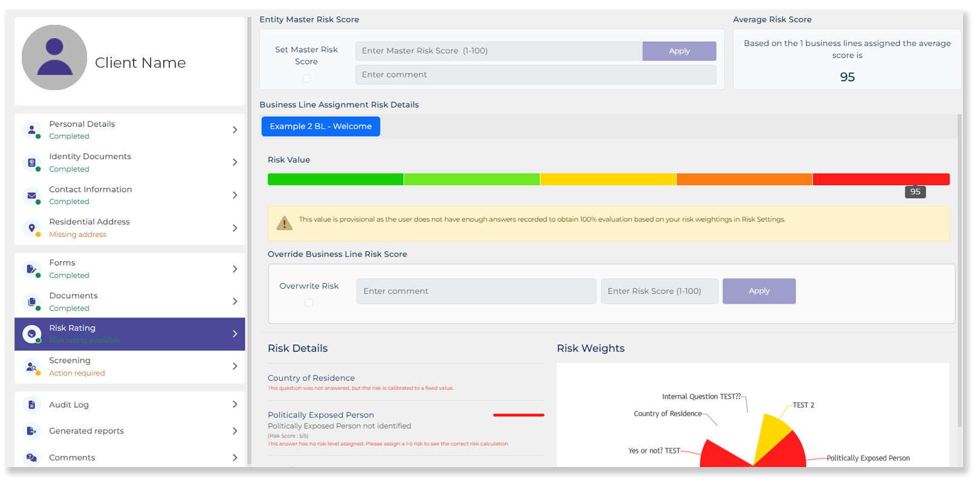Click the red Politically Exposed Person risk bar
This screenshot has height=487, width=980.
tap(519, 415)
